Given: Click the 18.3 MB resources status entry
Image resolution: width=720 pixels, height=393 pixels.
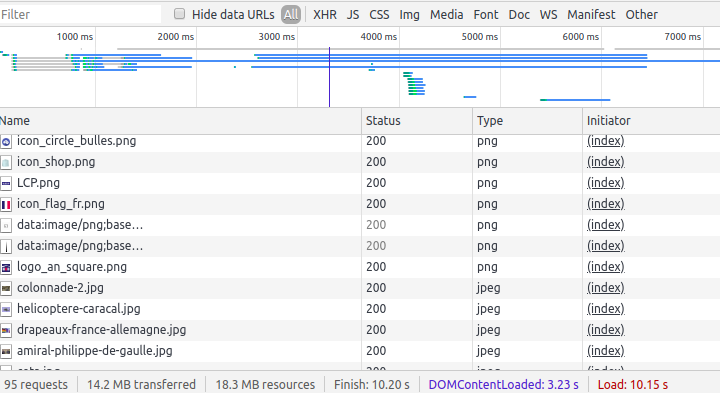Looking at the screenshot, I should 265,384.
